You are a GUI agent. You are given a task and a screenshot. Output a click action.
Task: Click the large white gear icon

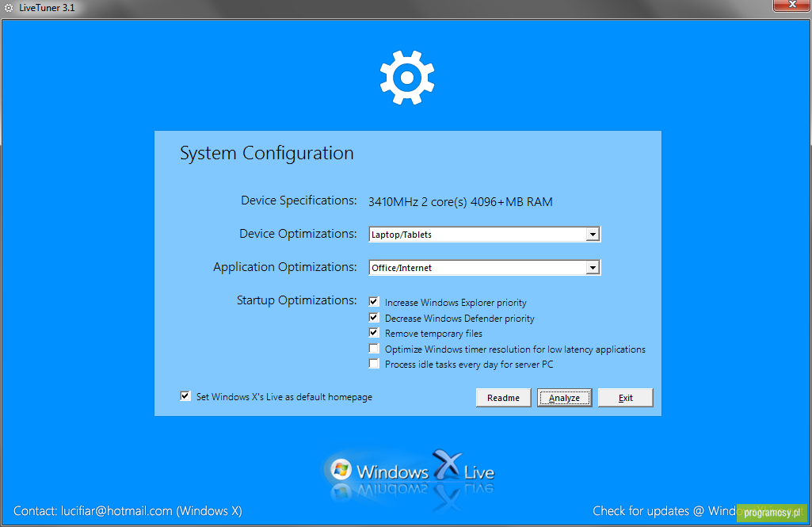pos(407,77)
